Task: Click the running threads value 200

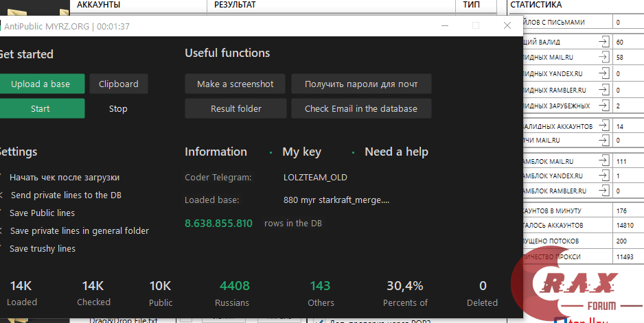Action: click(621, 241)
